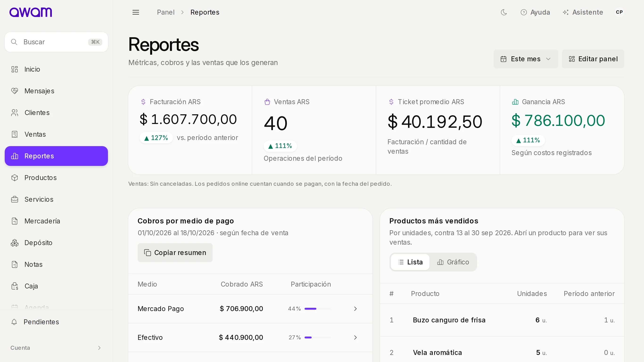Open Clientes section
Viewport: 644px width, 362px height.
tap(56, 113)
